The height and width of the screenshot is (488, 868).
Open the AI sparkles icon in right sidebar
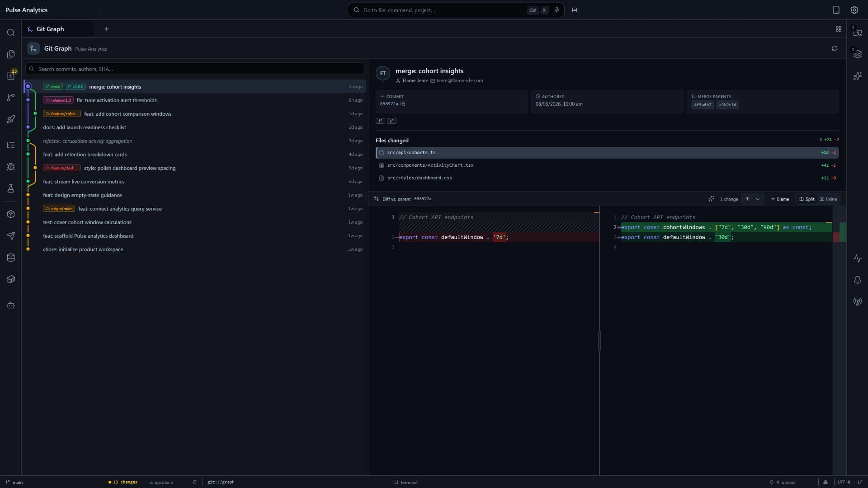click(x=857, y=76)
